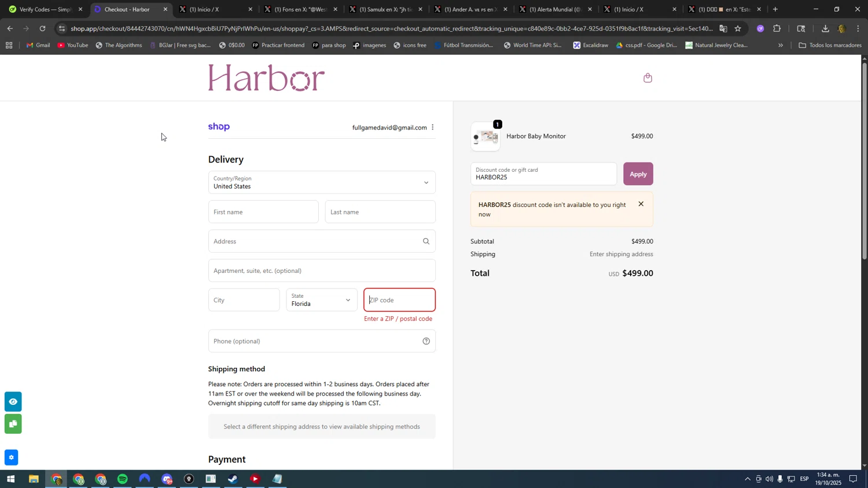Viewport: 868px width, 488px height.
Task: Click the discount code field containing HARBOR25
Action: coord(543,174)
